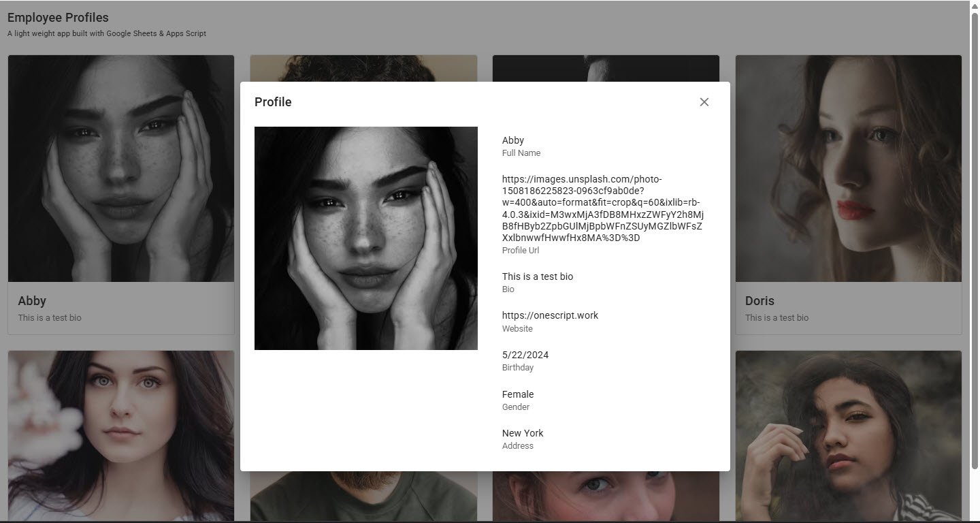Click the https://onescript.work website value
The image size is (980, 523).
pos(551,315)
